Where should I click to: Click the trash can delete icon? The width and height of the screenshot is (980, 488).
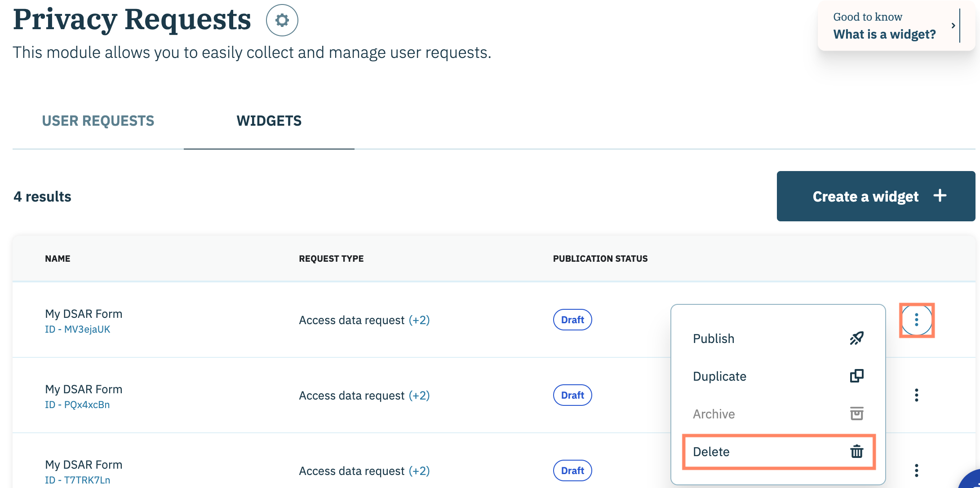[x=856, y=451]
